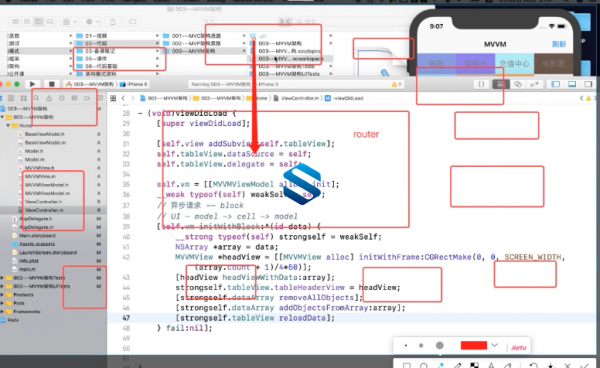Toggle the utilities inspector panel
600x368 pixels.
(x=588, y=84)
